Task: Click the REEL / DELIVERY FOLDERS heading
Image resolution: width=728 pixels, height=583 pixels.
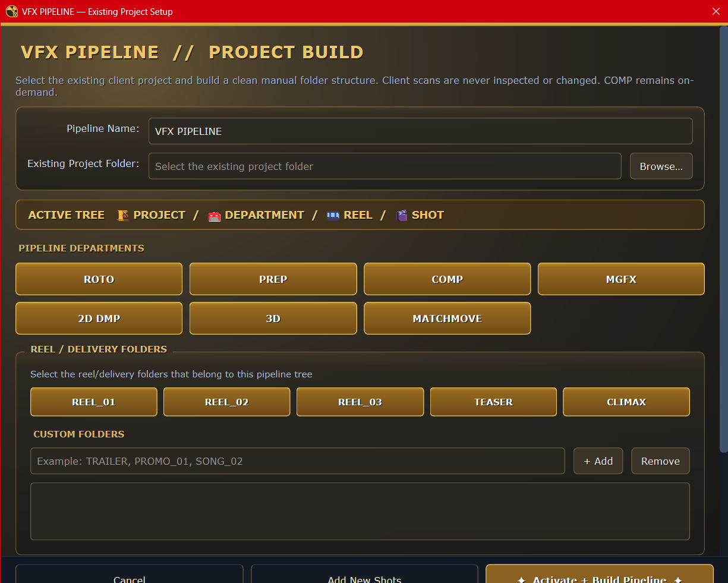Action: point(99,349)
